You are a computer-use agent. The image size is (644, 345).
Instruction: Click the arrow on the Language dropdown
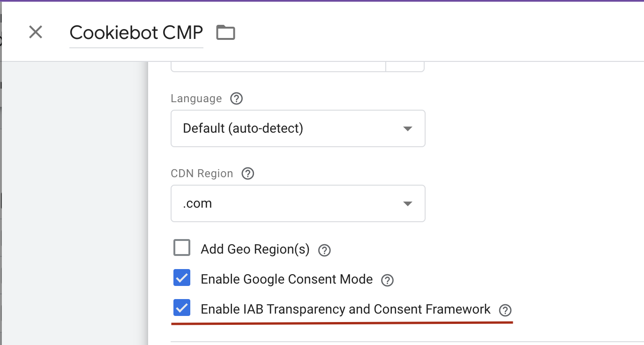[408, 129]
